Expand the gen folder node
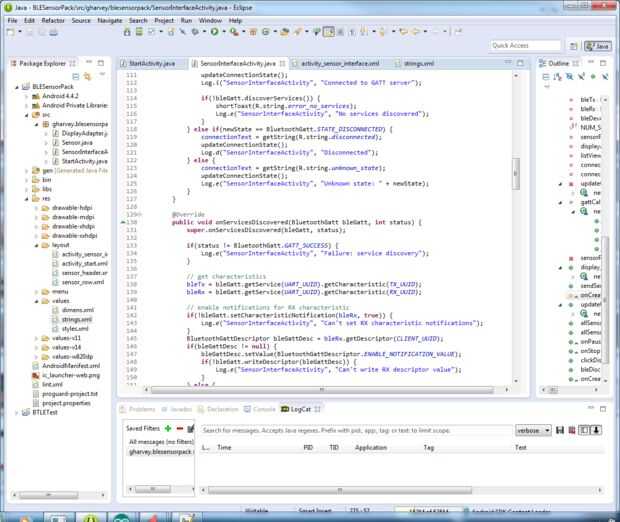Viewport: 620px width, 522px height. [x=27, y=171]
